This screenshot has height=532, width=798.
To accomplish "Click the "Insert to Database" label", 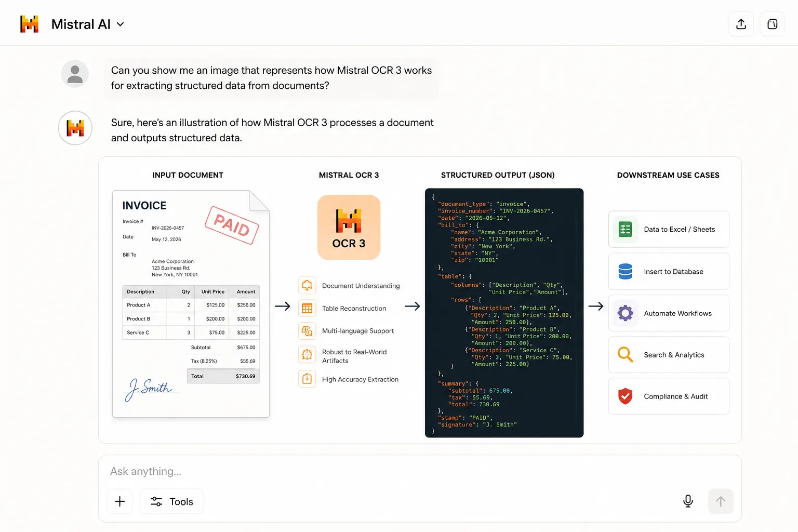I will tap(674, 272).
